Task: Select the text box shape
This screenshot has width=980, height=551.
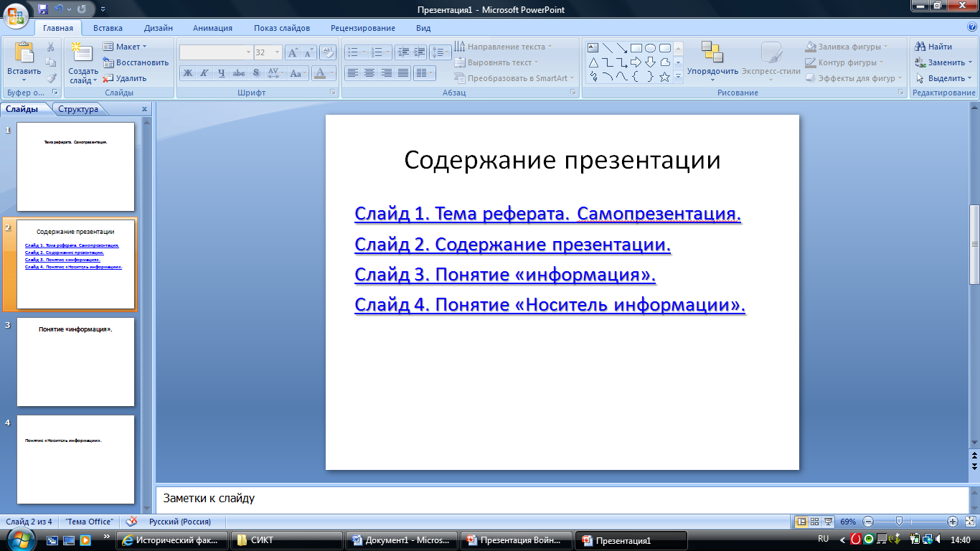Action: coord(593,48)
